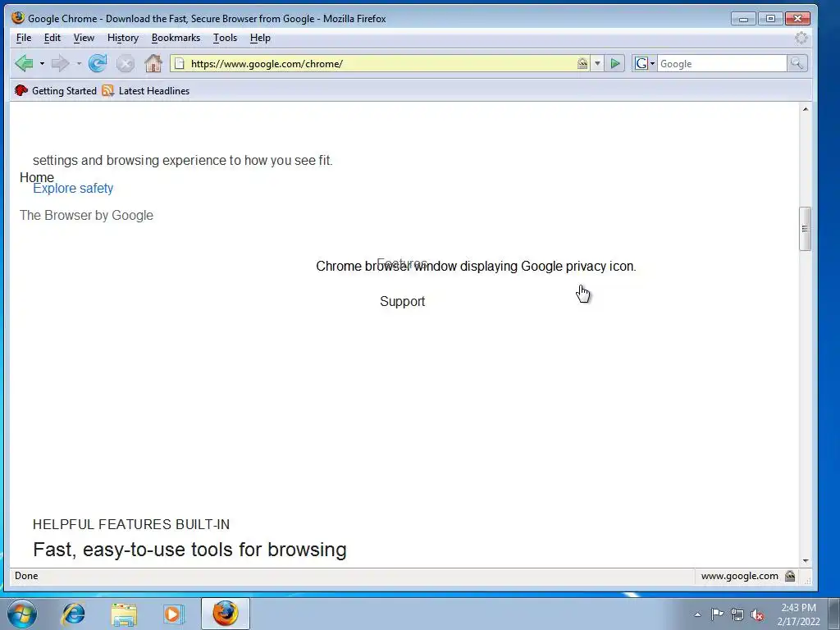The height and width of the screenshot is (630, 840).
Task: Minimize the Firefox window
Action: 743,19
